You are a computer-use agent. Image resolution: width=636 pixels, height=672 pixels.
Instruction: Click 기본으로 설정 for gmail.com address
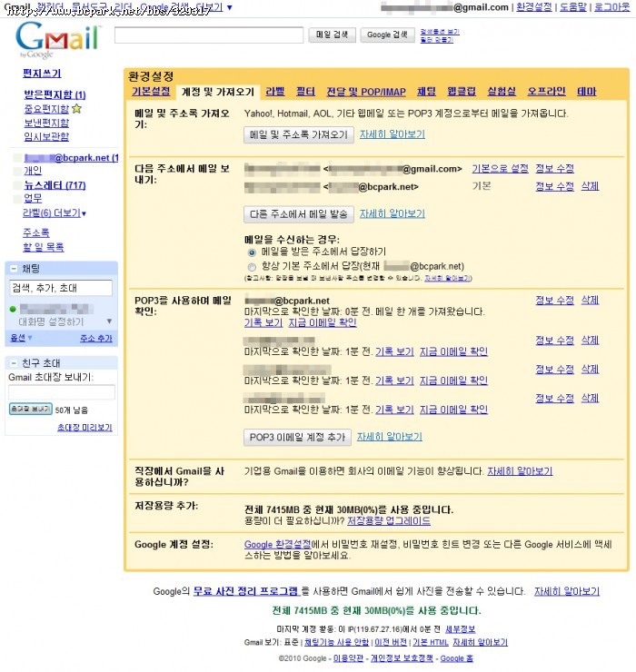tap(500, 168)
